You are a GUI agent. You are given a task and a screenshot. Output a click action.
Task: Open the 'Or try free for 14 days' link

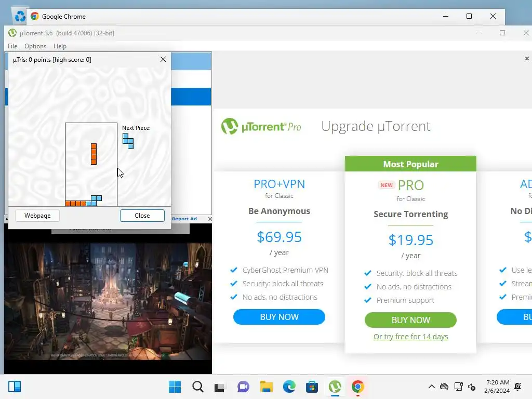410,337
